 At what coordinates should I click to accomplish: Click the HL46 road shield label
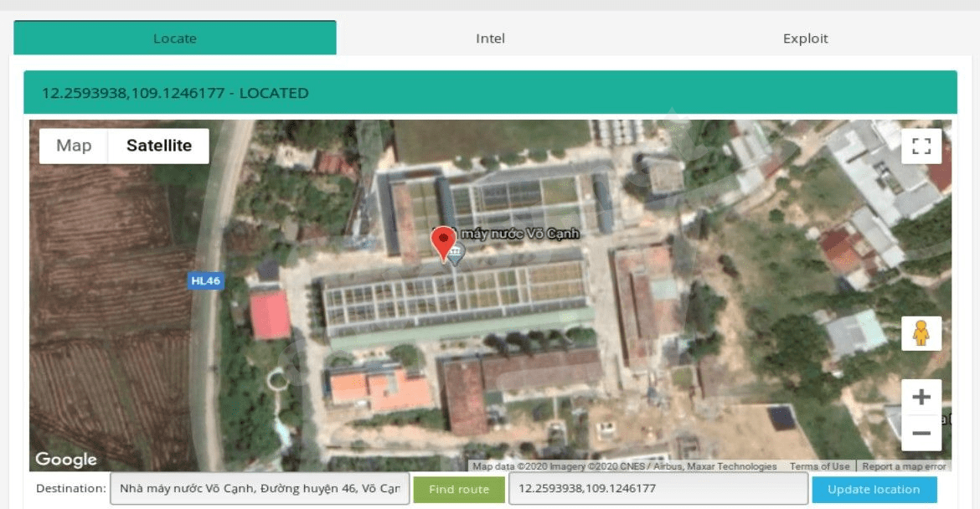click(205, 280)
